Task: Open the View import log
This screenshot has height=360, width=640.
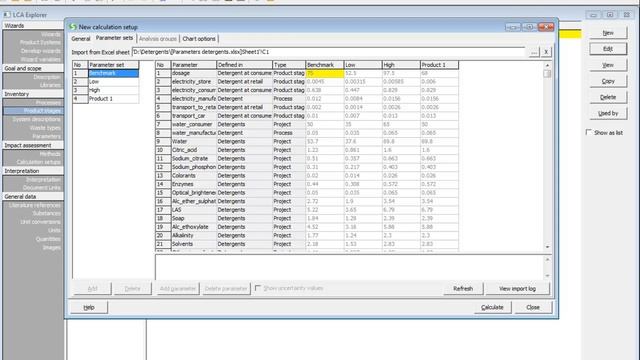Action: [517, 289]
